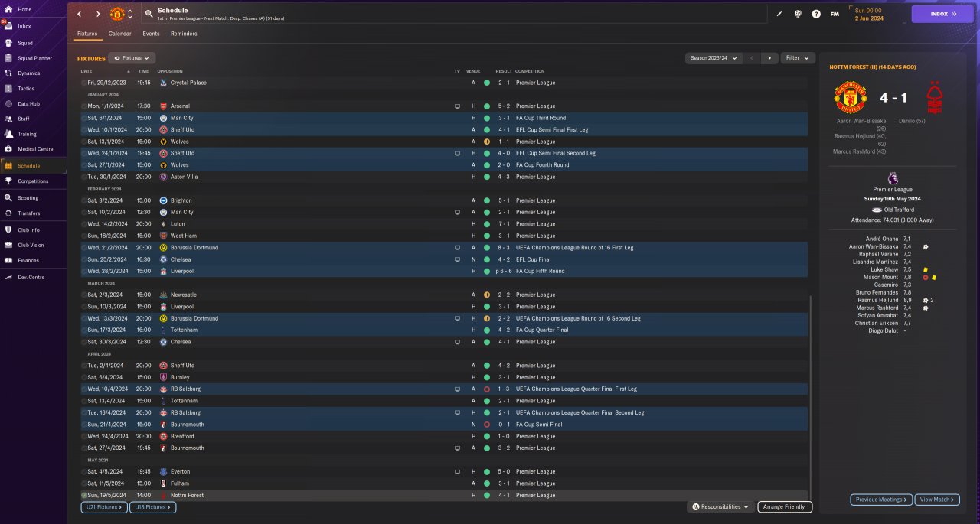Toggle selection circle for Sat, 3/2/2024 fixture

tap(83, 200)
